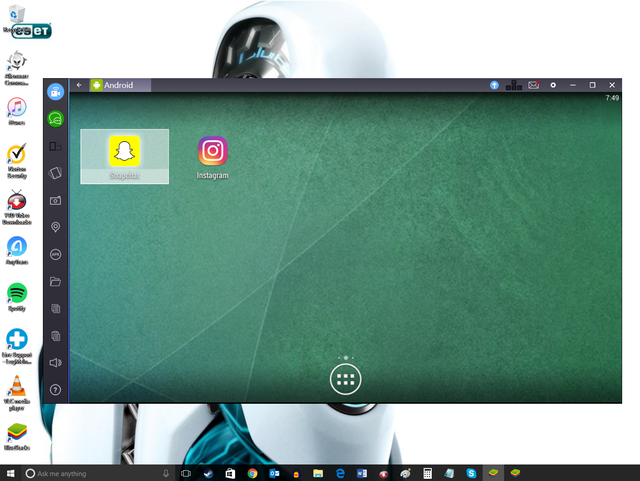Open the green chat icon in BlueStacks sidebar
This screenshot has height=481, width=640.
pyautogui.click(x=56, y=119)
